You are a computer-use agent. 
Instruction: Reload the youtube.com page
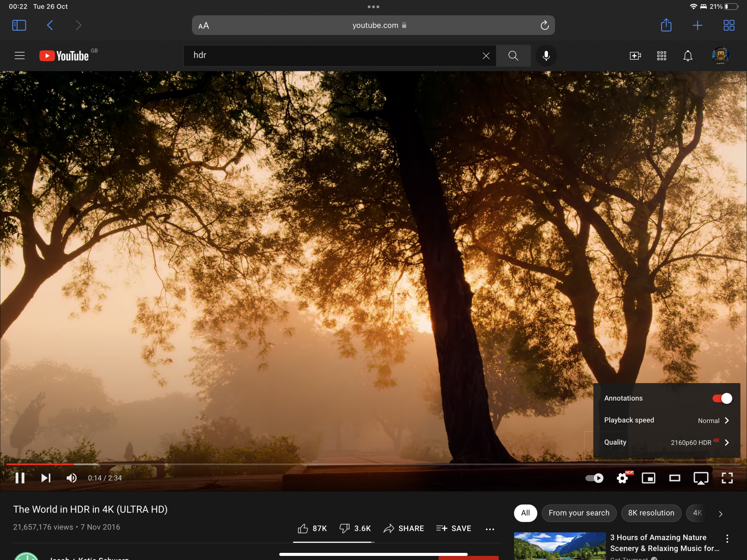pos(545,25)
